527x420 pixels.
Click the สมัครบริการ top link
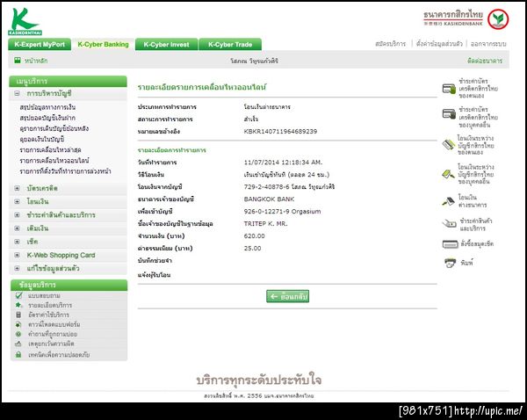[x=390, y=44]
